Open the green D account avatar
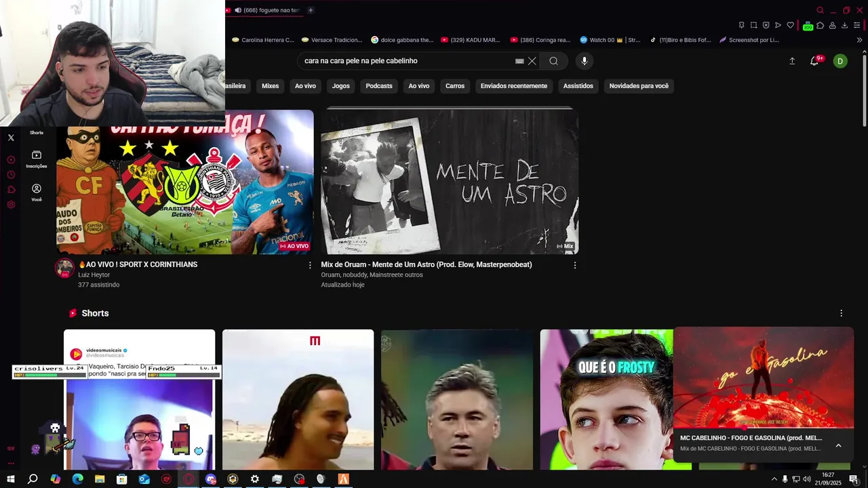The image size is (868, 488). click(840, 61)
